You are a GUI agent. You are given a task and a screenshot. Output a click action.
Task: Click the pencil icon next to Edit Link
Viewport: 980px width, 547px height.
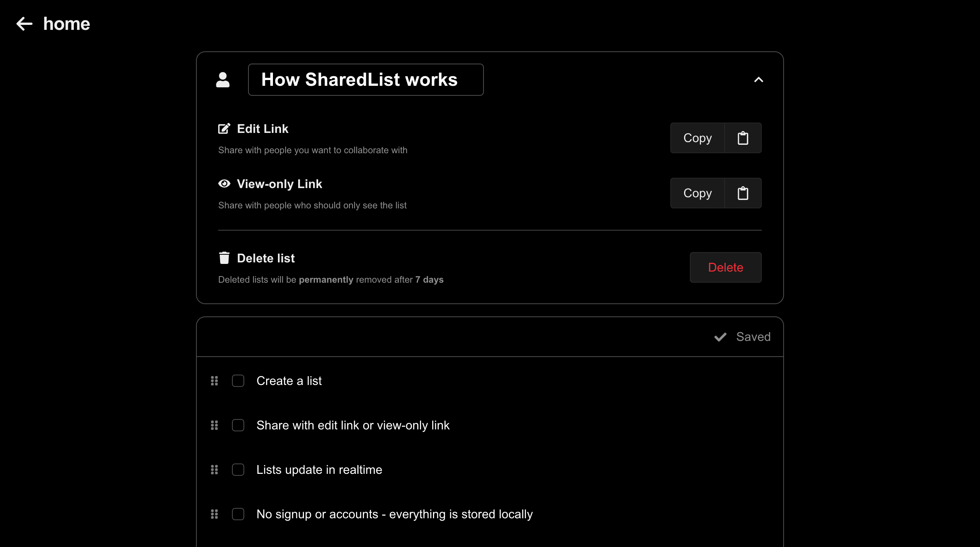224,128
